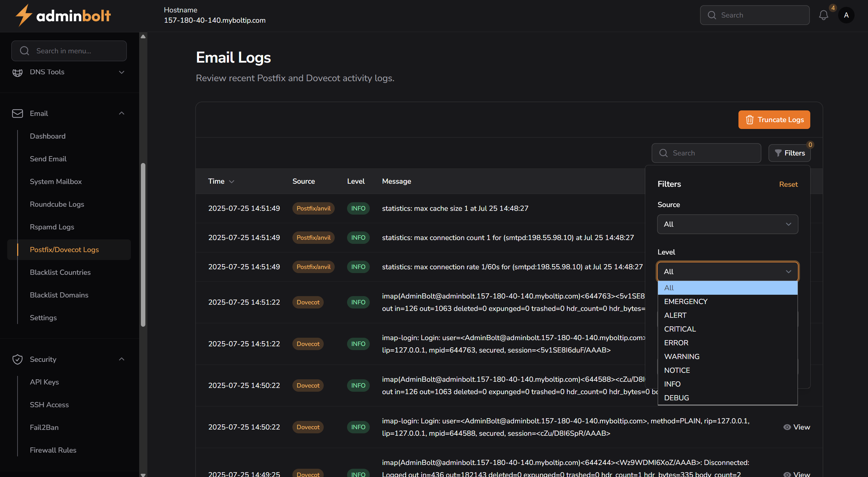Image resolution: width=868 pixels, height=477 pixels.
Task: Collapse the Security menu section
Action: coord(122,359)
